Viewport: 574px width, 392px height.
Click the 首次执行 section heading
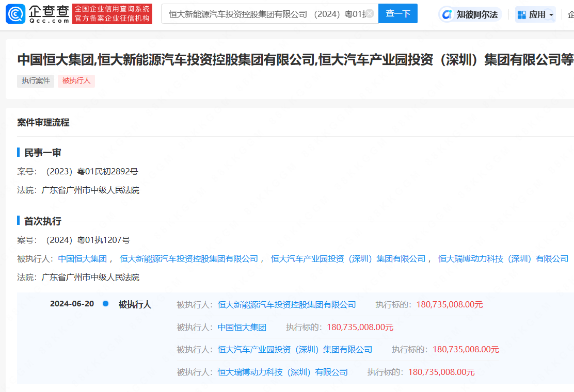click(42, 221)
